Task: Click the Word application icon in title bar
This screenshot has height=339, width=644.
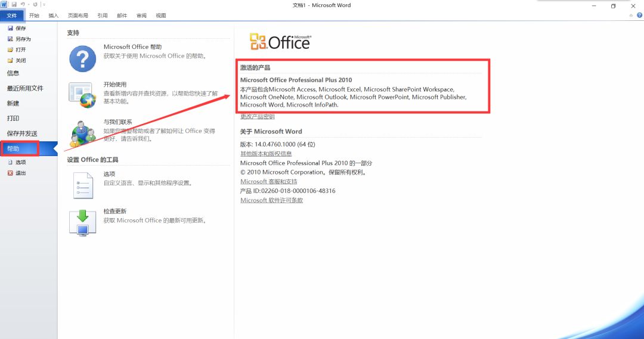Action: point(4,5)
